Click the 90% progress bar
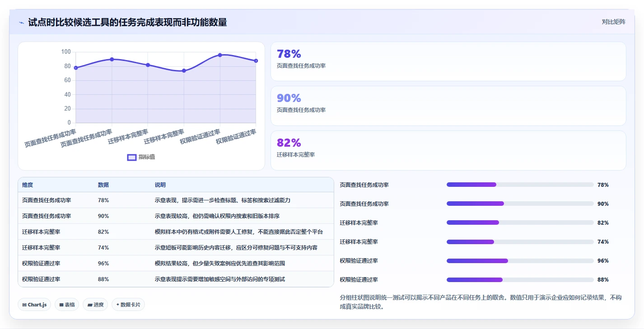 520,204
